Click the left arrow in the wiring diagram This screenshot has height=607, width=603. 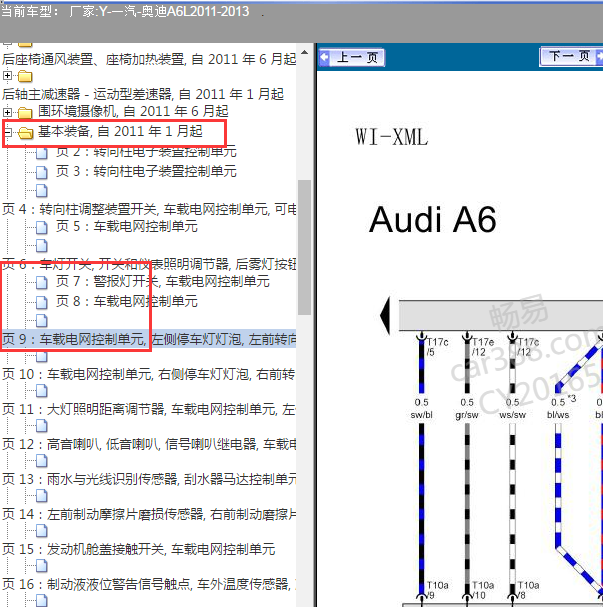click(x=385, y=316)
